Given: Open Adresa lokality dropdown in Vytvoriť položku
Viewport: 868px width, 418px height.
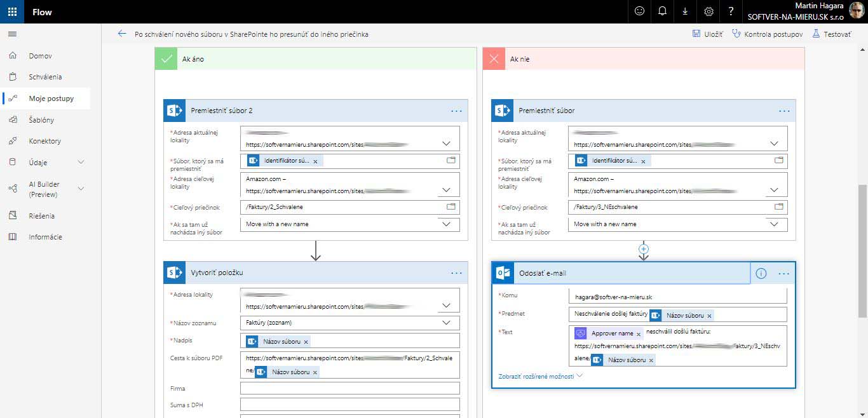Looking at the screenshot, I should (x=446, y=306).
